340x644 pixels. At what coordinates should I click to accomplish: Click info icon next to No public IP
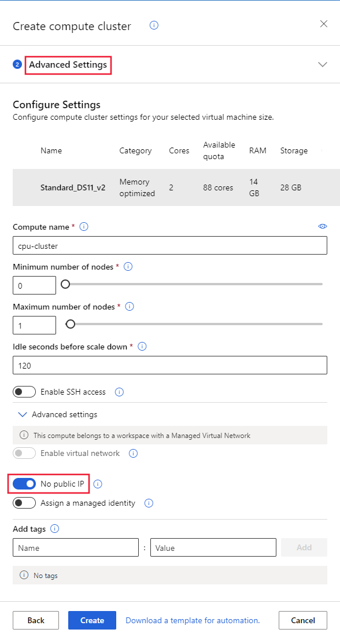[98, 484]
